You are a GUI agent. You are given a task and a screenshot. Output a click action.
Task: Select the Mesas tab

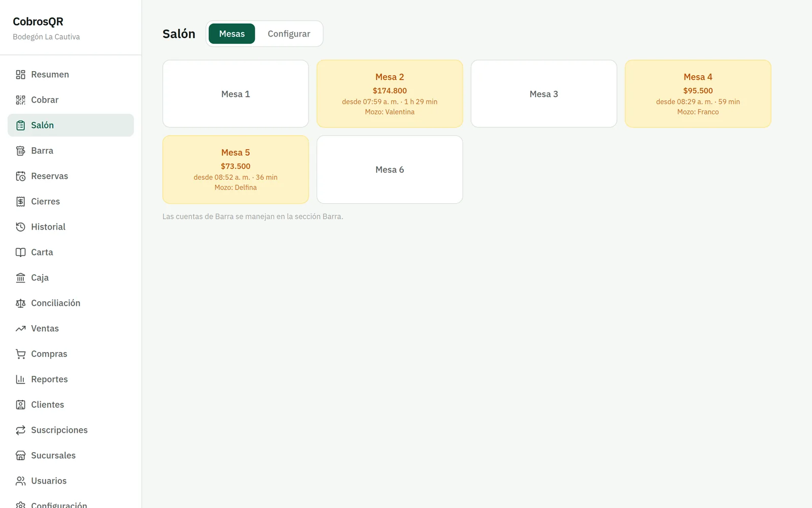pyautogui.click(x=232, y=34)
